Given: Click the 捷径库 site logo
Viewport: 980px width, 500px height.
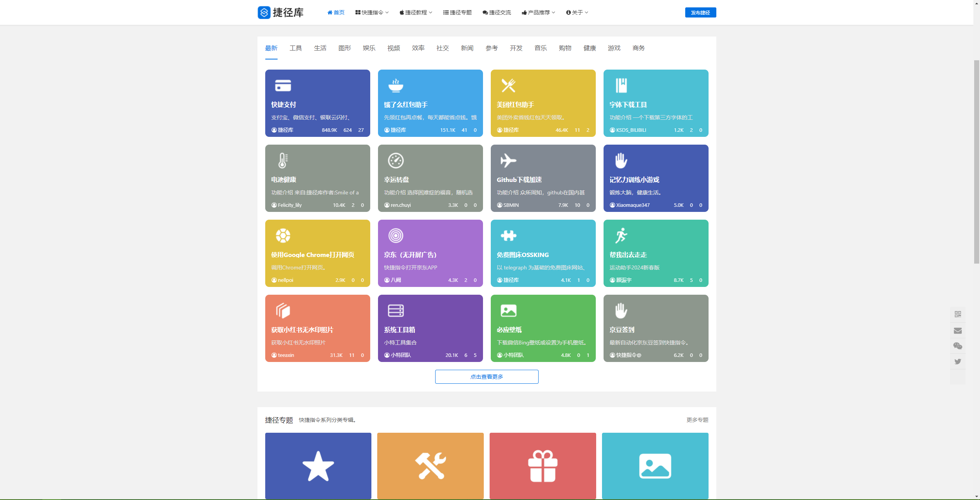Looking at the screenshot, I should 280,12.
